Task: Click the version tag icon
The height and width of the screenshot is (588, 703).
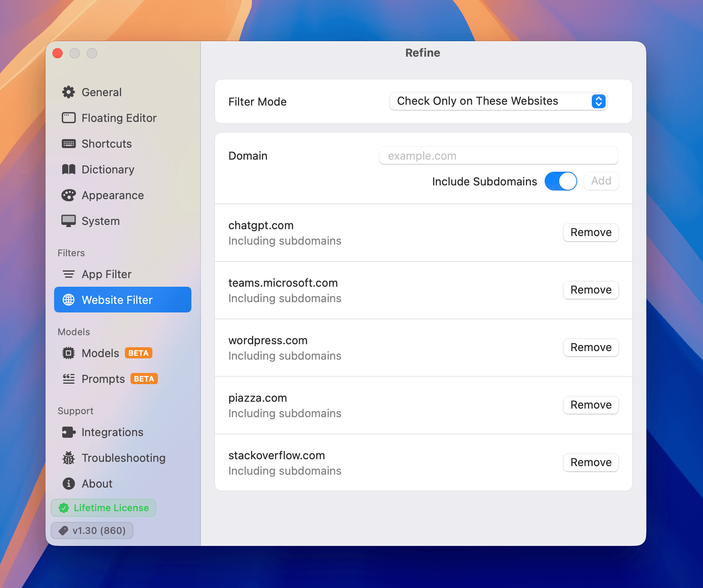Action: coord(64,530)
